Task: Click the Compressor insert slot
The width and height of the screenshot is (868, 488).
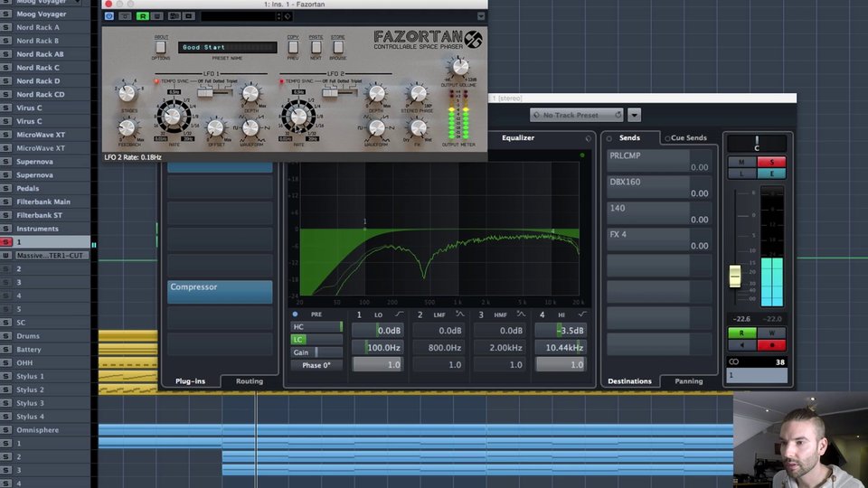Action: pyautogui.click(x=220, y=292)
